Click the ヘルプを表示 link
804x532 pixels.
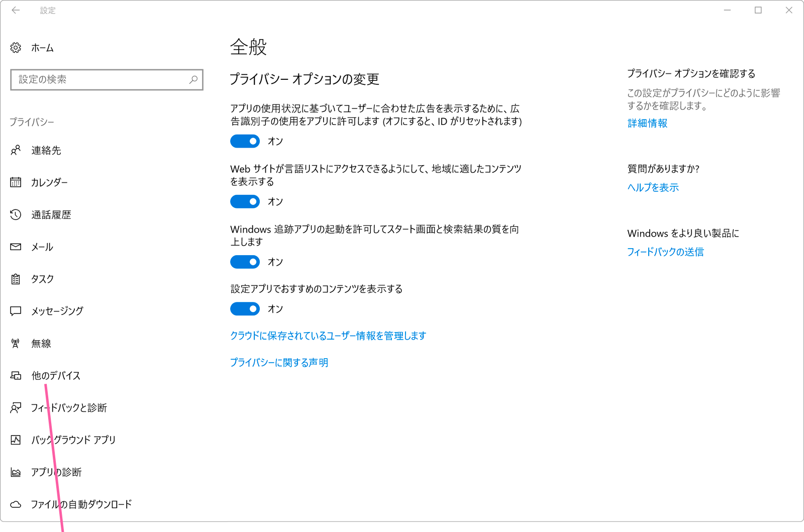(653, 187)
